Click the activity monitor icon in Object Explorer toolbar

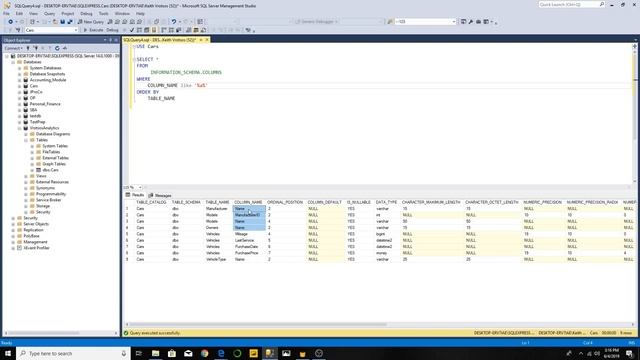[x=65, y=48]
